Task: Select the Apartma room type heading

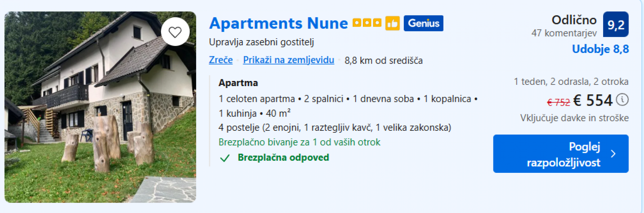Action: 238,83
